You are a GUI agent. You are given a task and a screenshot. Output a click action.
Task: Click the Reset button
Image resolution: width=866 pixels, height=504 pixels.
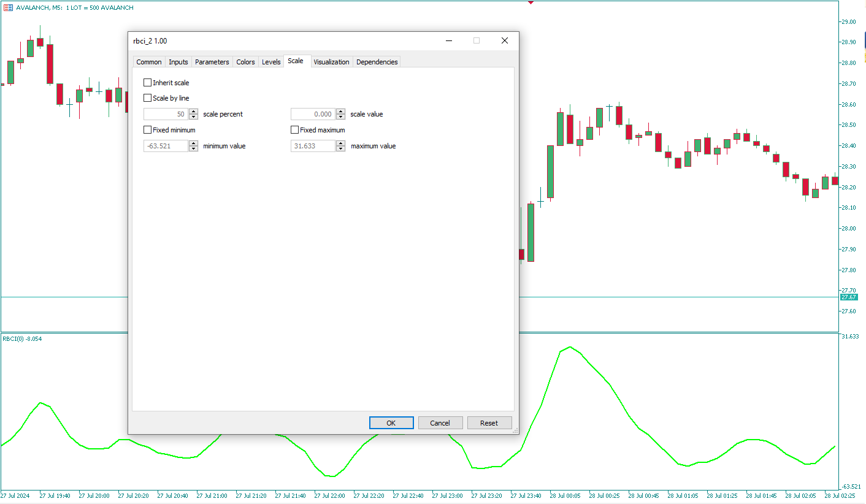click(x=489, y=423)
